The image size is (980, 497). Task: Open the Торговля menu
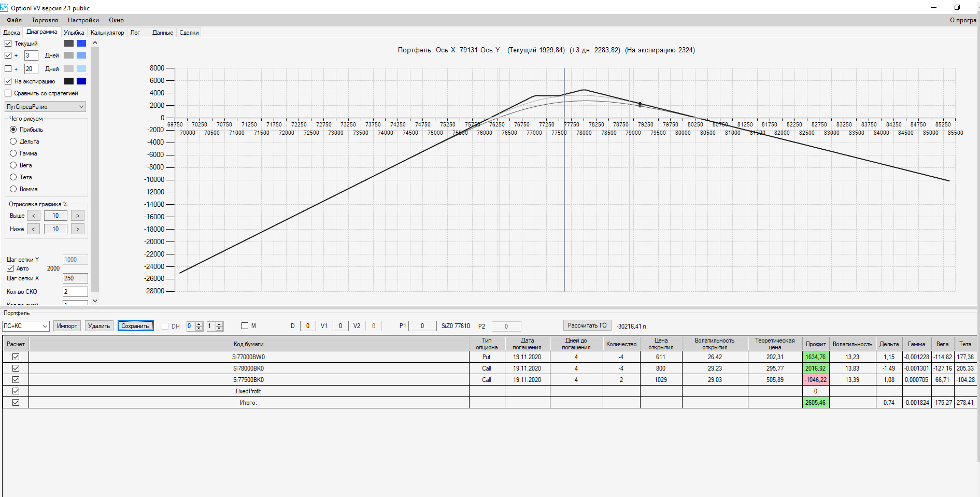(x=45, y=20)
